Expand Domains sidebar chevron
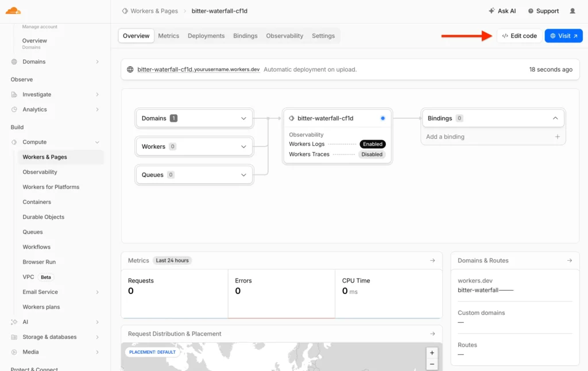588x371 pixels. [97, 61]
